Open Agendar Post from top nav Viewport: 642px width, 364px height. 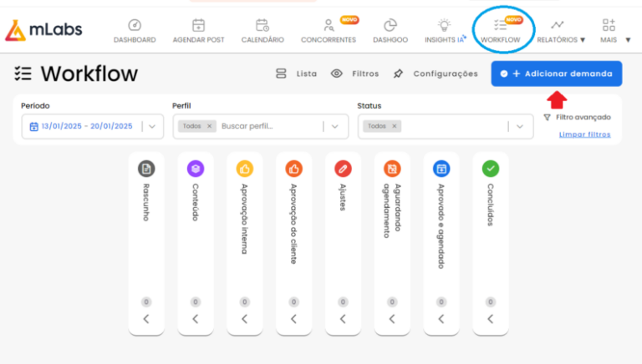pos(198,31)
